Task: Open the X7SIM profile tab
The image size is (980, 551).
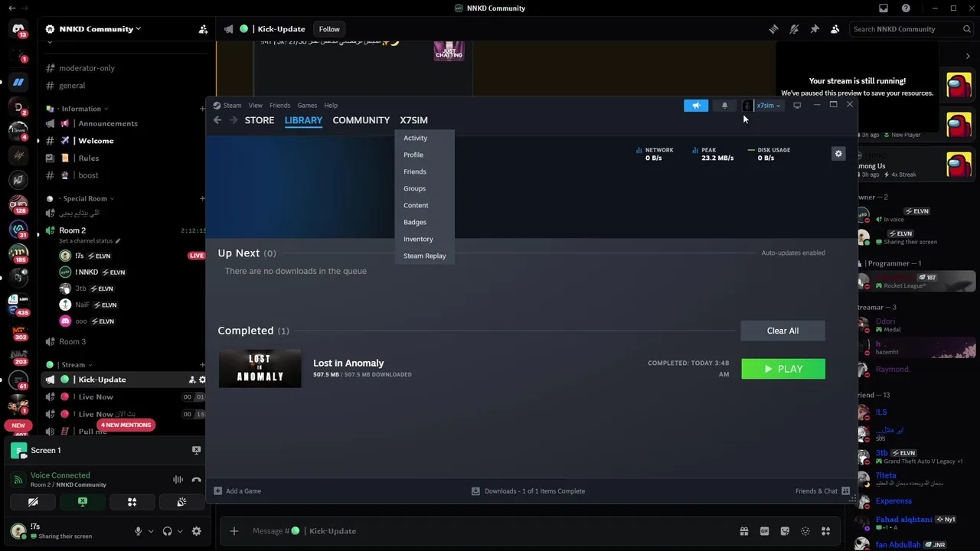Action: tap(413, 120)
